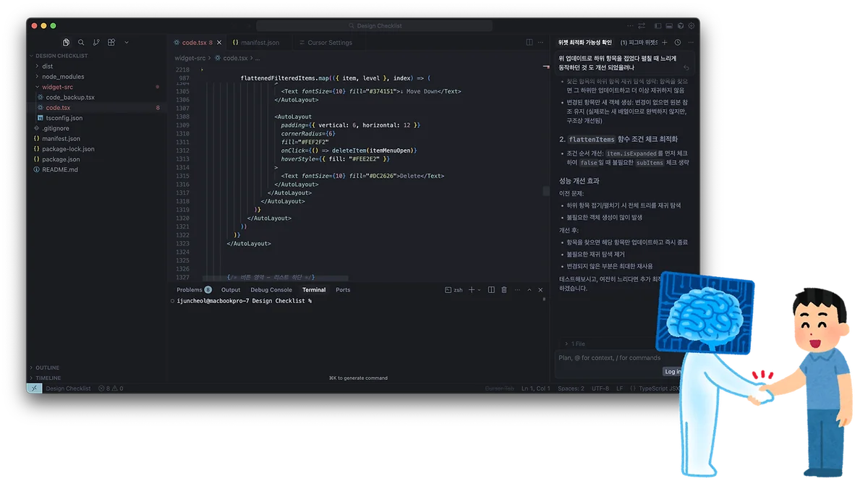This screenshot has height=484, width=868.
Task: Click the remote window icon in status bar
Action: click(34, 389)
